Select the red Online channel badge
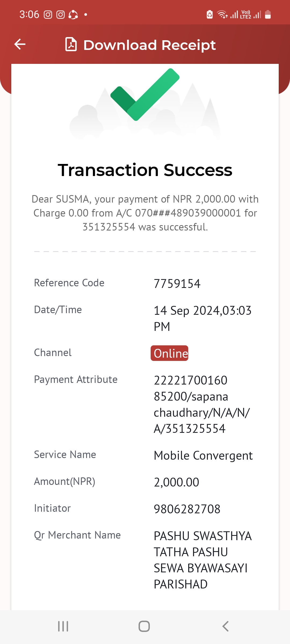The height and width of the screenshot is (644, 290). click(169, 353)
